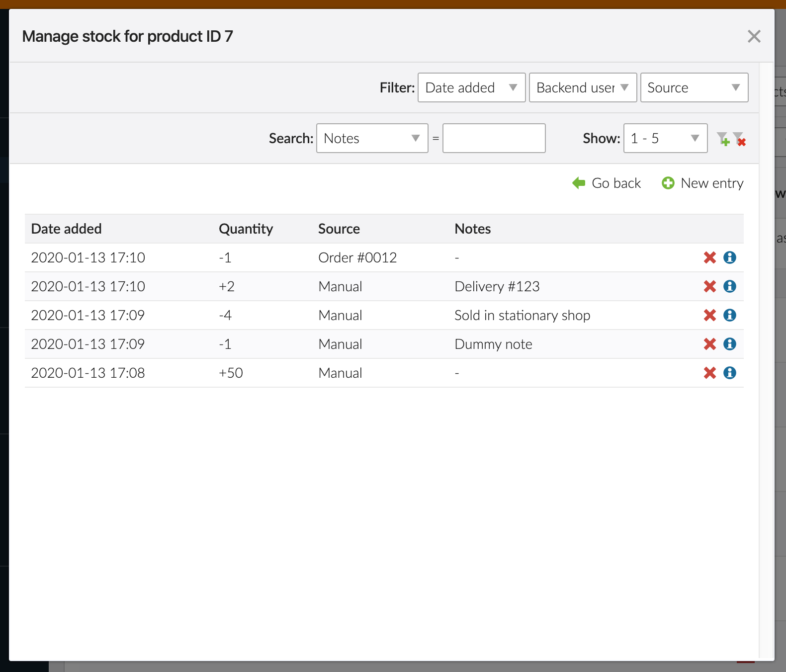
Task: Close the Manage stock dialog
Action: [754, 36]
